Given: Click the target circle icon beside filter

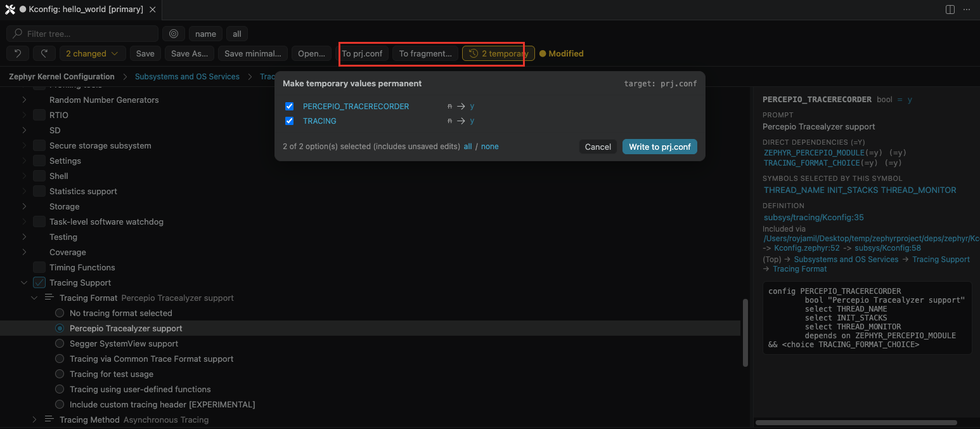Looking at the screenshot, I should (174, 34).
